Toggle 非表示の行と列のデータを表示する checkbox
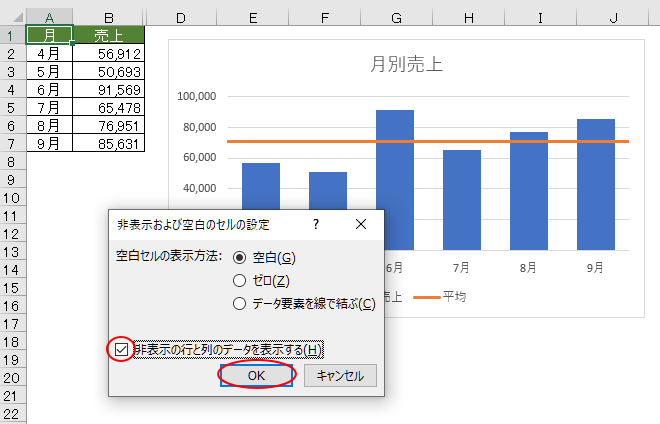The height and width of the screenshot is (424, 660). [x=122, y=349]
